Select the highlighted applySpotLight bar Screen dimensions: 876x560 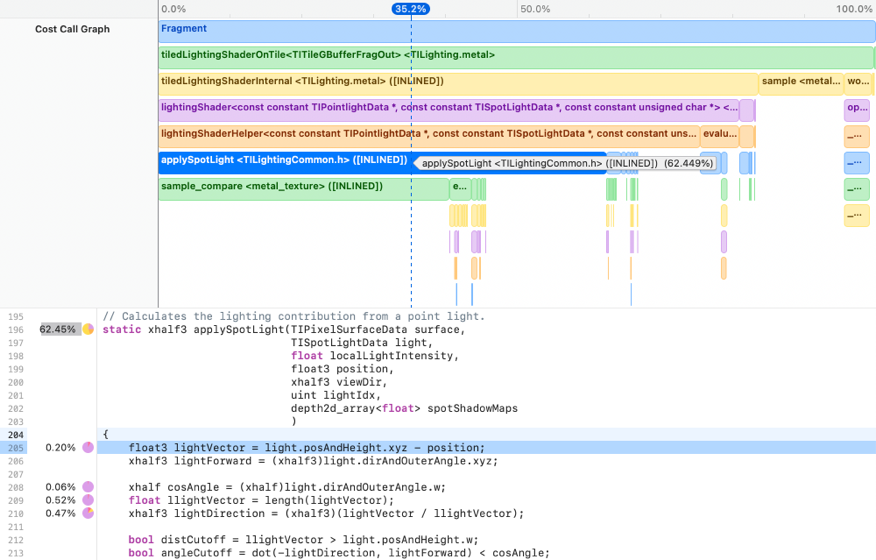[284, 160]
